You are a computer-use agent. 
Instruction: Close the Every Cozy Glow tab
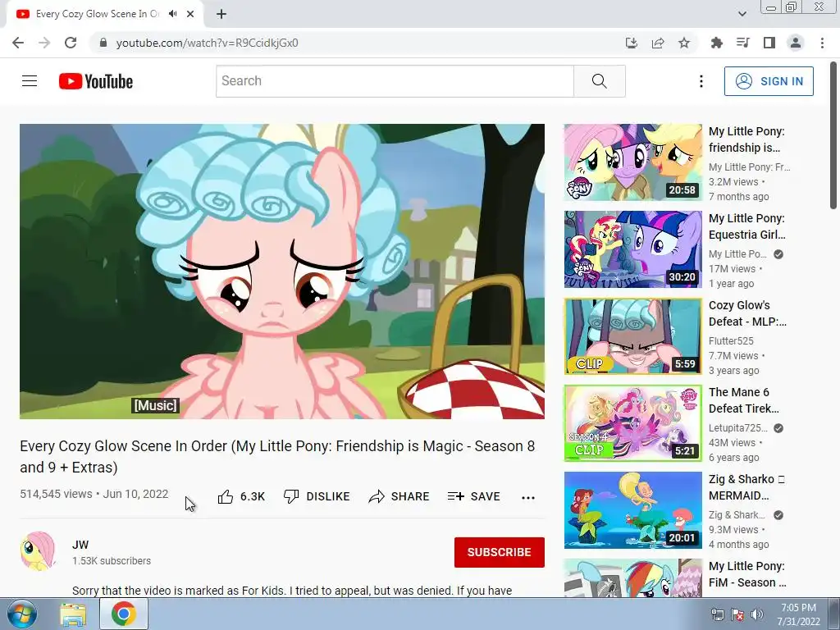pos(190,14)
